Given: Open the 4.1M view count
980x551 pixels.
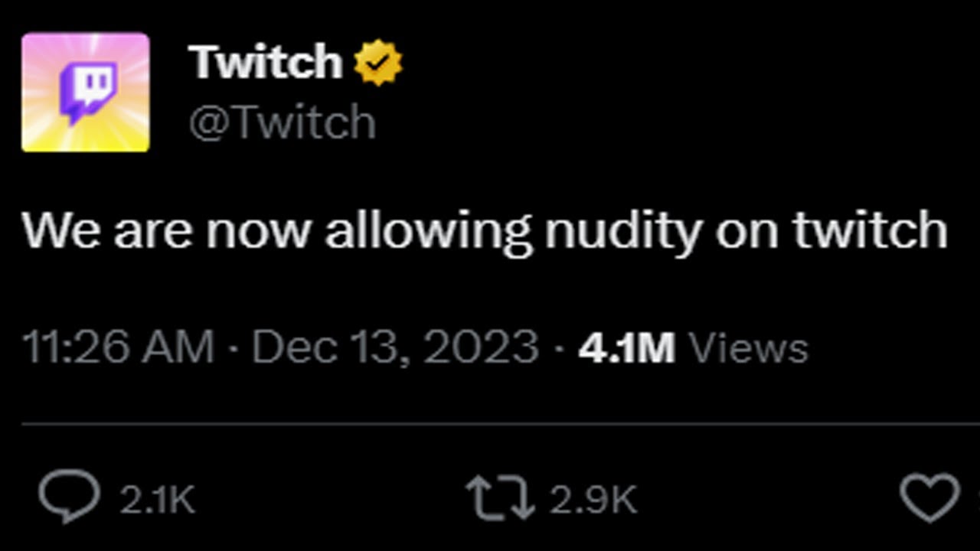Looking at the screenshot, I should click(626, 347).
